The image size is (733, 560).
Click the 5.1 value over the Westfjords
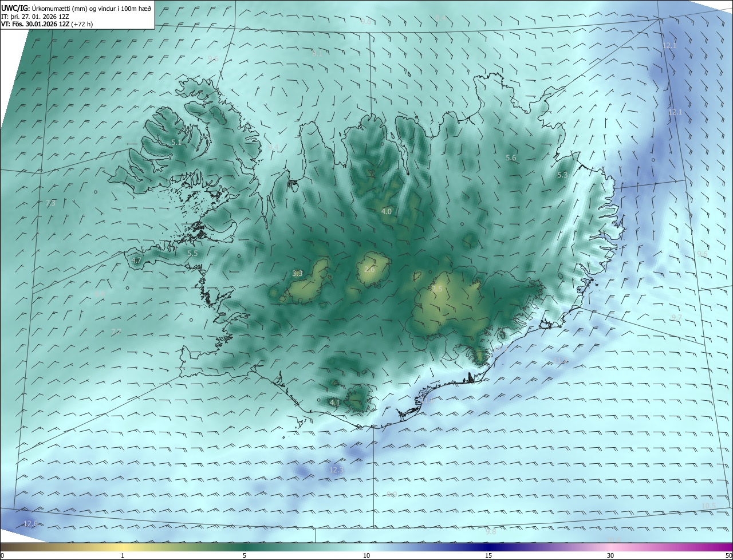tap(176, 142)
